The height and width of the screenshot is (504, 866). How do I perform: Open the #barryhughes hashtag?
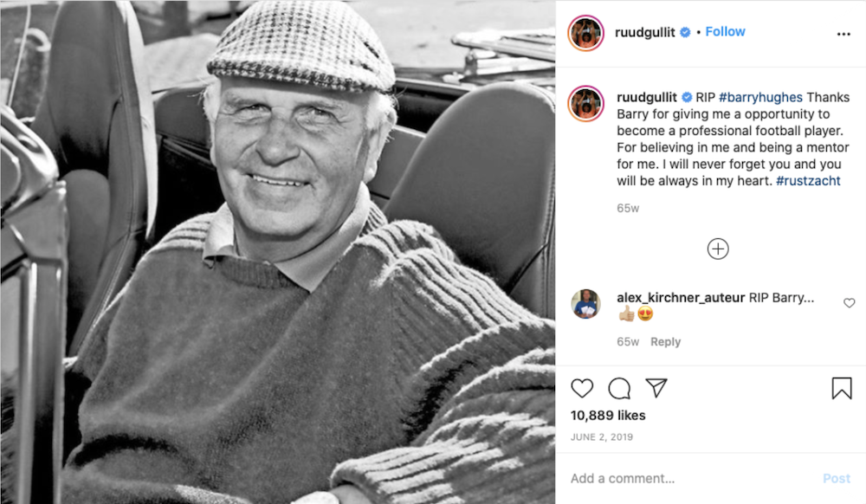pyautogui.click(x=760, y=97)
